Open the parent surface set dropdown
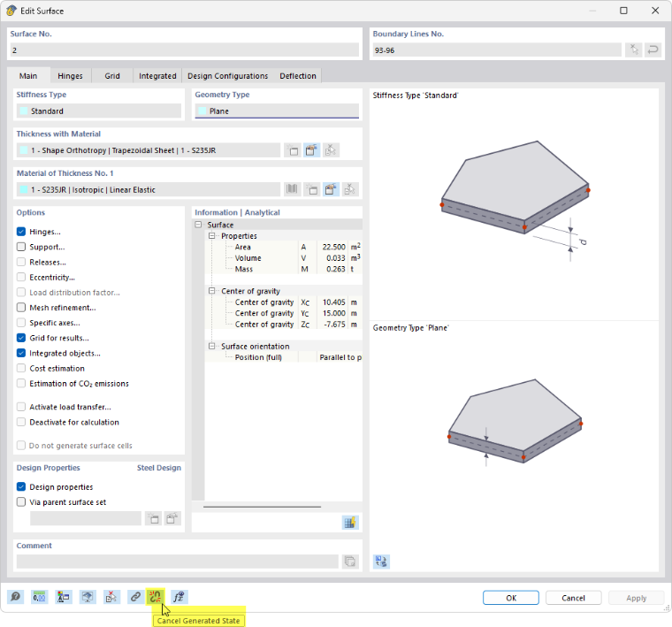The height and width of the screenshot is (627, 672). 85,518
